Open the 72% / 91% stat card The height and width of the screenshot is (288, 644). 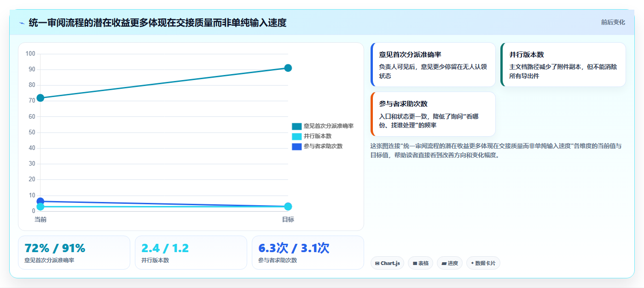[x=74, y=253]
